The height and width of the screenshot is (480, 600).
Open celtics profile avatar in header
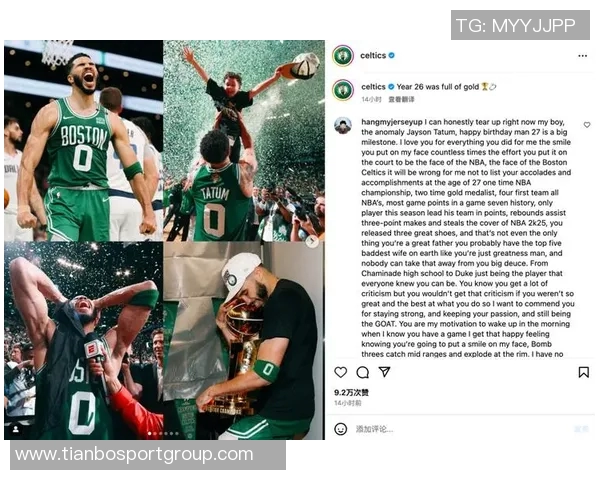[x=343, y=56]
